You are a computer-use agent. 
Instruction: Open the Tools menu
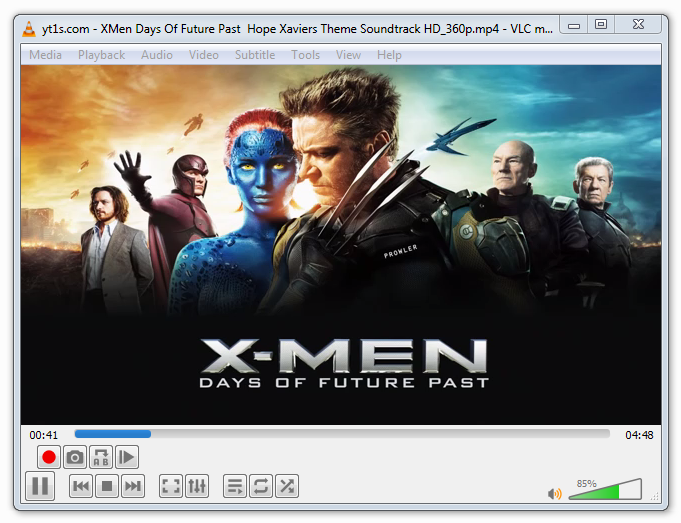click(x=305, y=55)
